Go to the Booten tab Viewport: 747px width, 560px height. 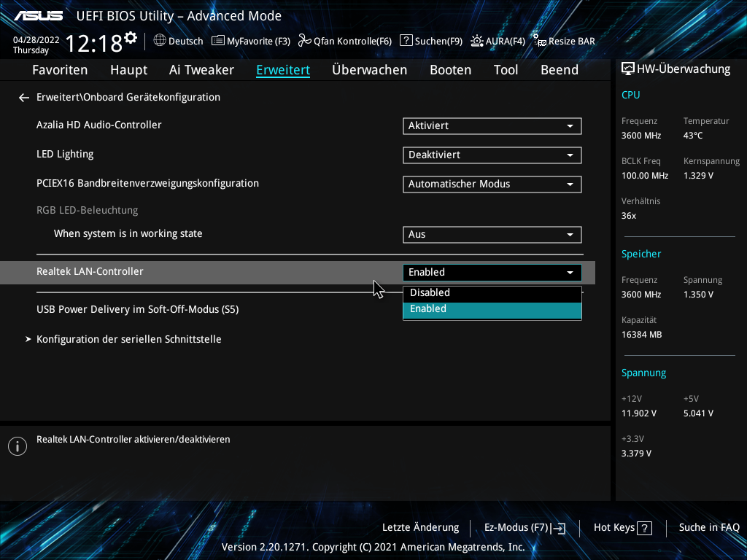click(451, 70)
